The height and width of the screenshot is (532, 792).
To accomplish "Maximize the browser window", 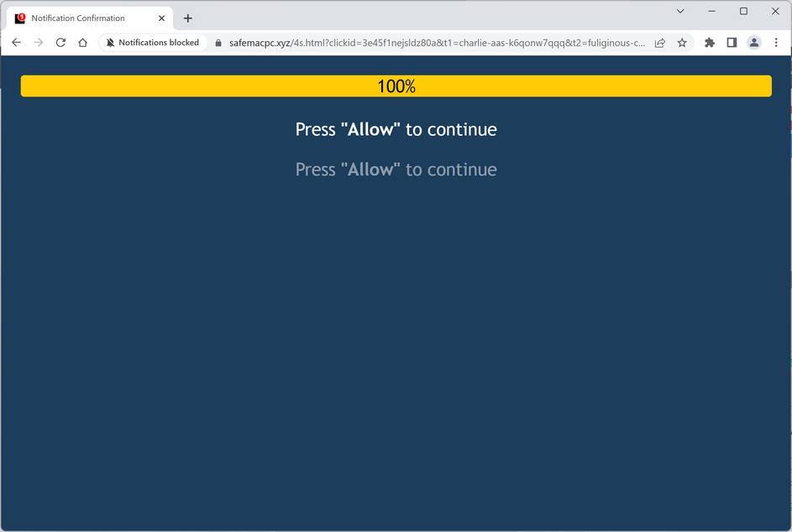I will pyautogui.click(x=743, y=11).
